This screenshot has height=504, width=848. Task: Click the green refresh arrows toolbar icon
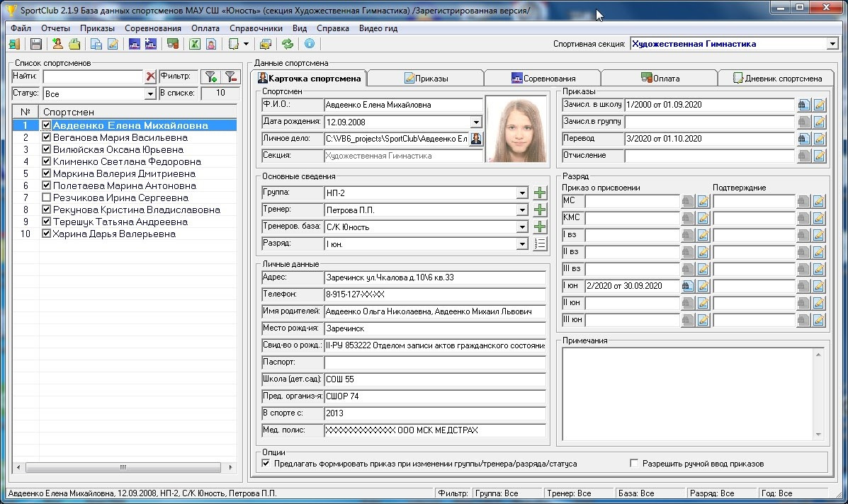[x=288, y=44]
